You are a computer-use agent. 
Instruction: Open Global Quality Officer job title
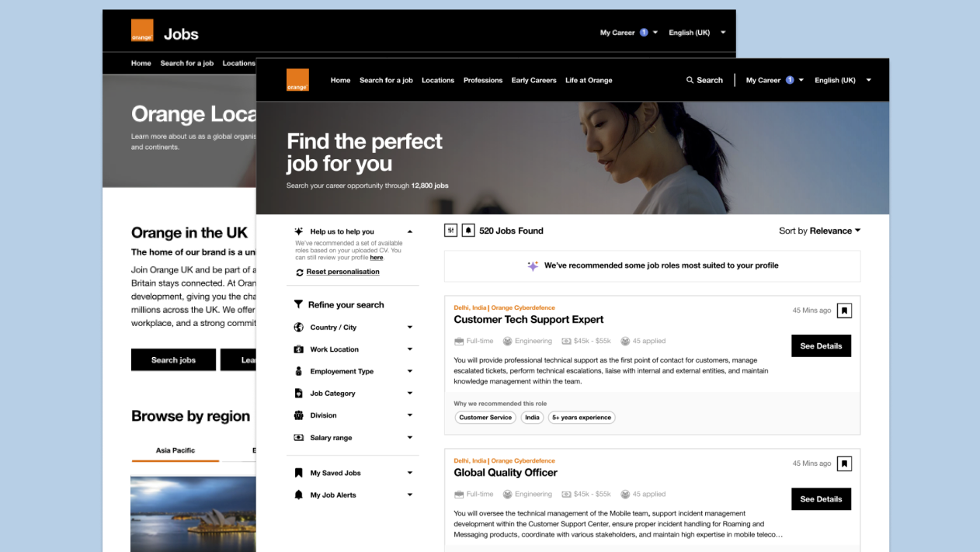click(x=506, y=472)
